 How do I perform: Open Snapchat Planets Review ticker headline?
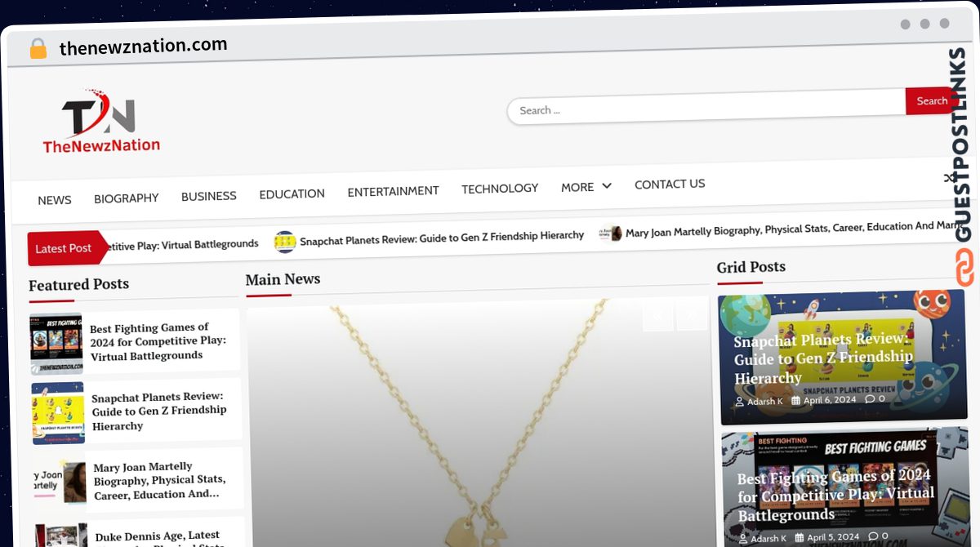(442, 238)
